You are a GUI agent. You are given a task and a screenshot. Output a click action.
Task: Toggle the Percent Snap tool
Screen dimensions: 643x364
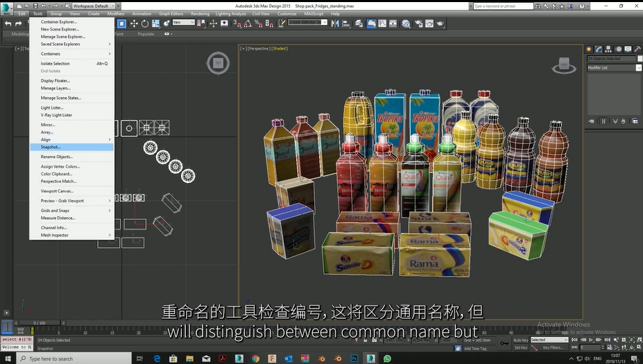point(258,24)
